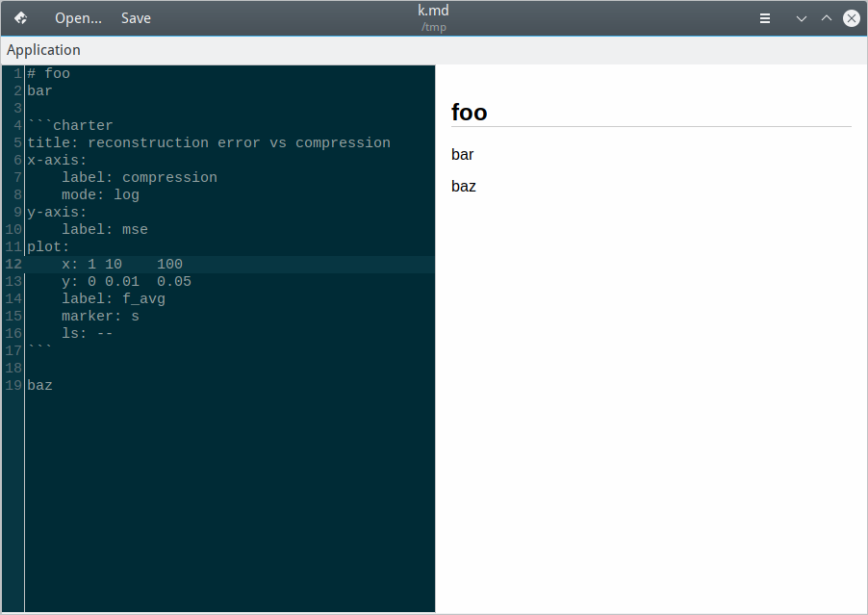
Task: Click the 'baz' paragraph in preview pane
Action: 463,187
